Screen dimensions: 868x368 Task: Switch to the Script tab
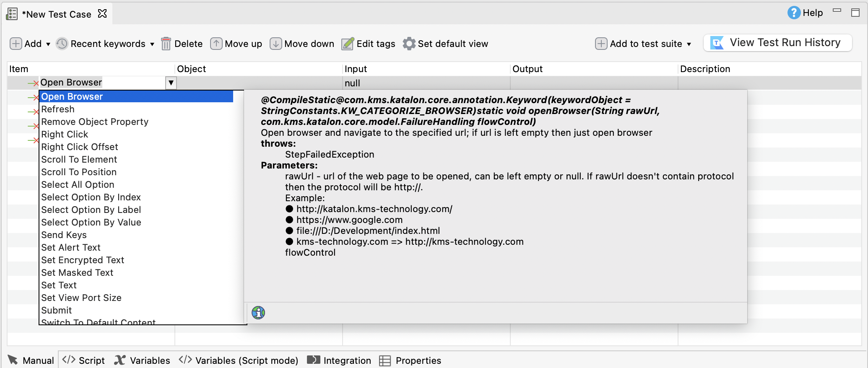point(84,360)
